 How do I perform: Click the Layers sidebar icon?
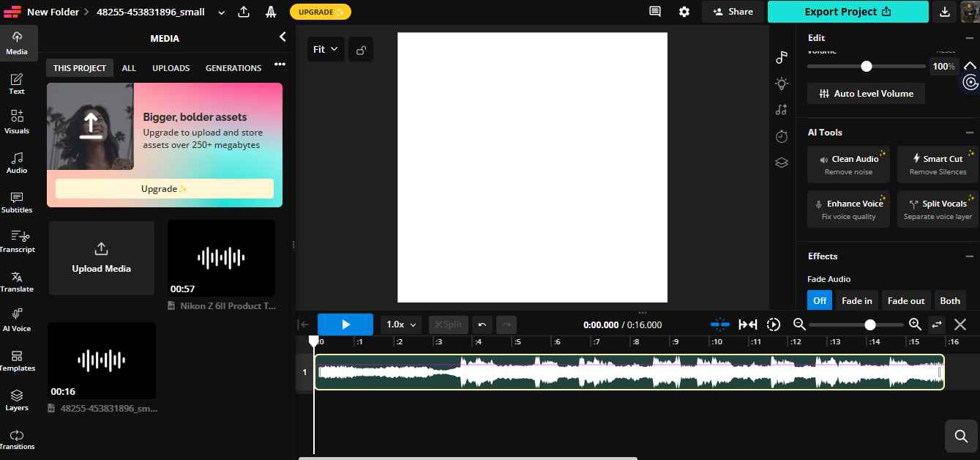[17, 399]
